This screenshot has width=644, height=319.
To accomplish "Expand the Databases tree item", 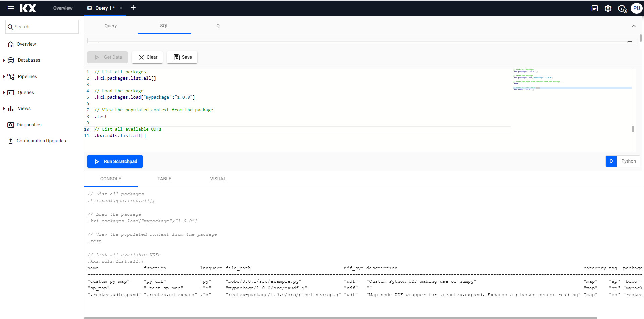I will [4, 60].
